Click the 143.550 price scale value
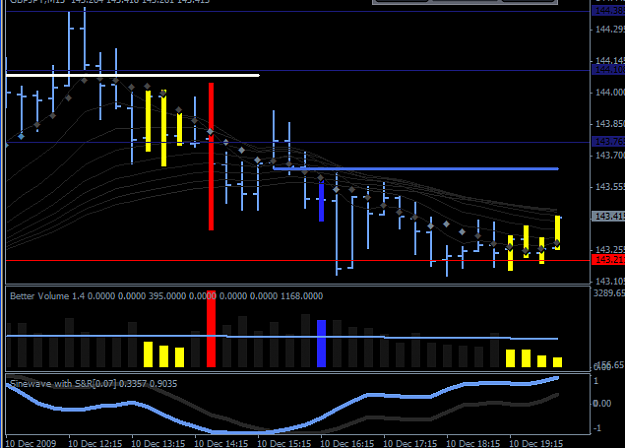 [x=610, y=187]
